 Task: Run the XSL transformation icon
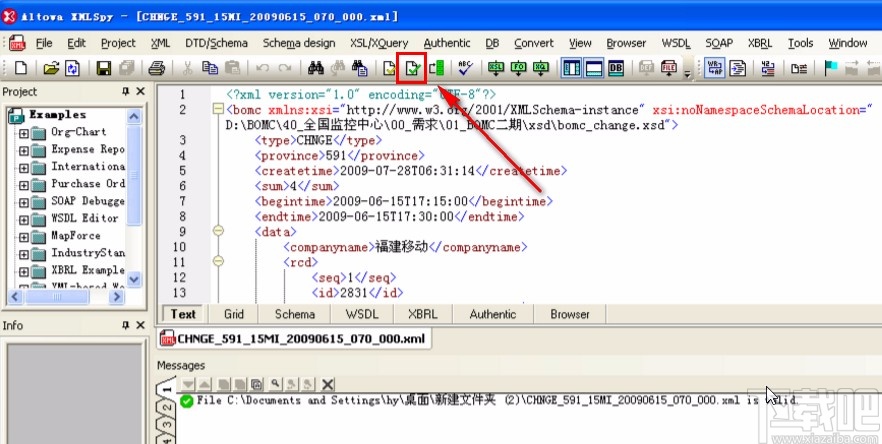(496, 68)
